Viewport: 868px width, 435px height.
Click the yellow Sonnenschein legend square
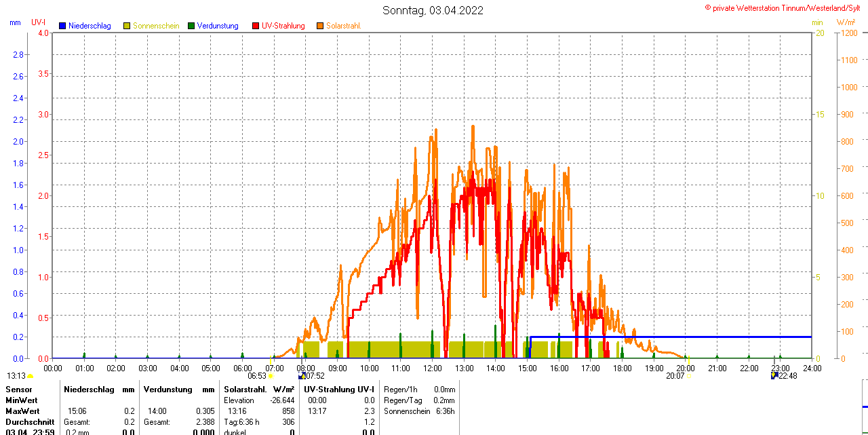[127, 26]
